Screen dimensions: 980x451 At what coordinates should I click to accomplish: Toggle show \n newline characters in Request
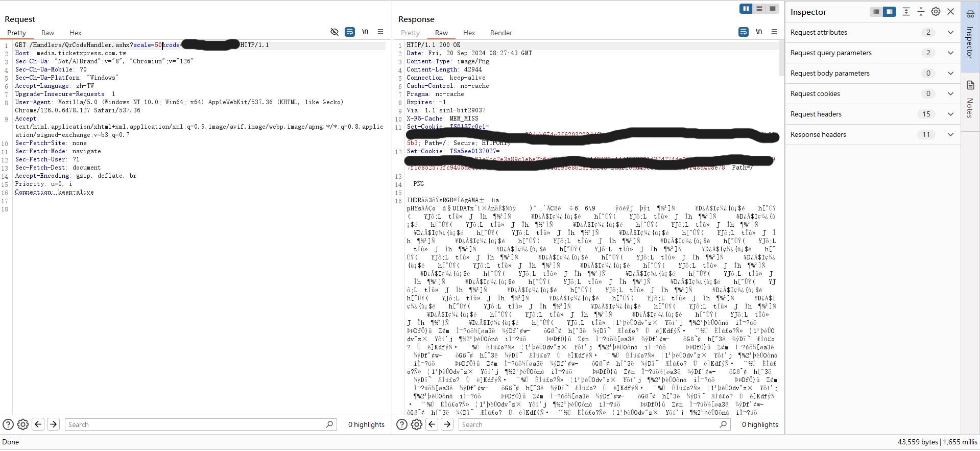[x=365, y=32]
